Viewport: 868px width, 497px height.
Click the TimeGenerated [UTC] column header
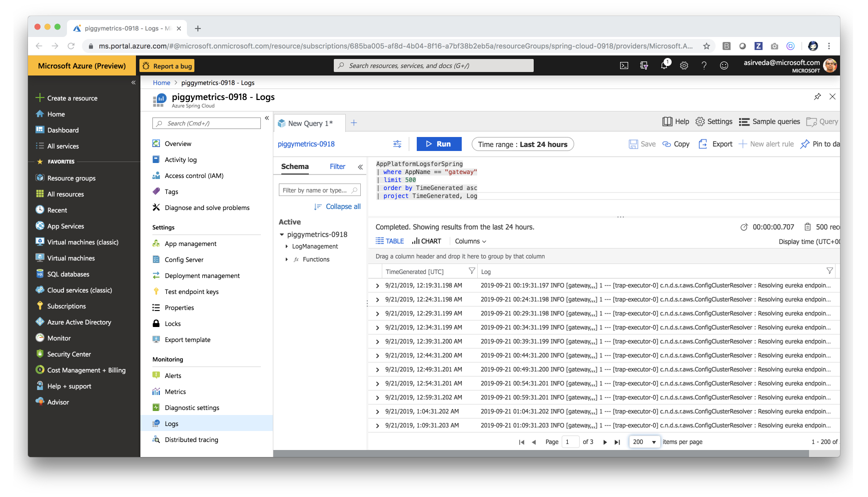tap(415, 272)
